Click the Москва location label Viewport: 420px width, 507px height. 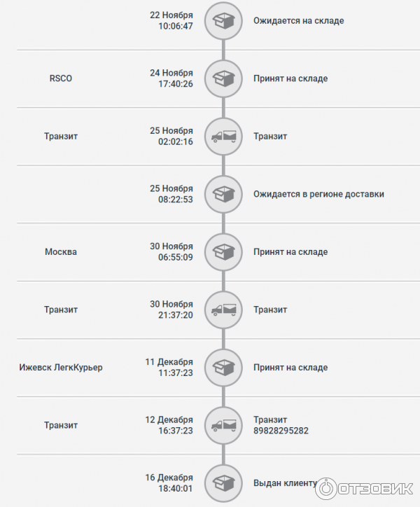pos(61,252)
